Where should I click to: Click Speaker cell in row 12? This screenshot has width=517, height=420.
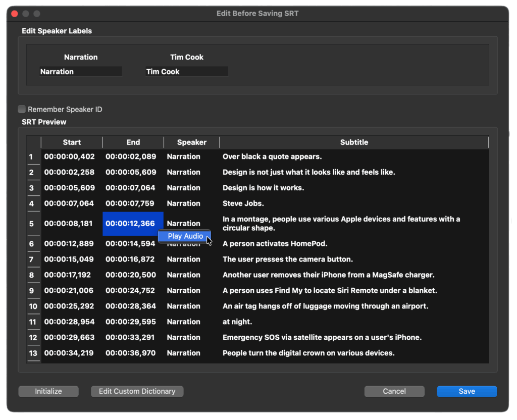[184, 337]
